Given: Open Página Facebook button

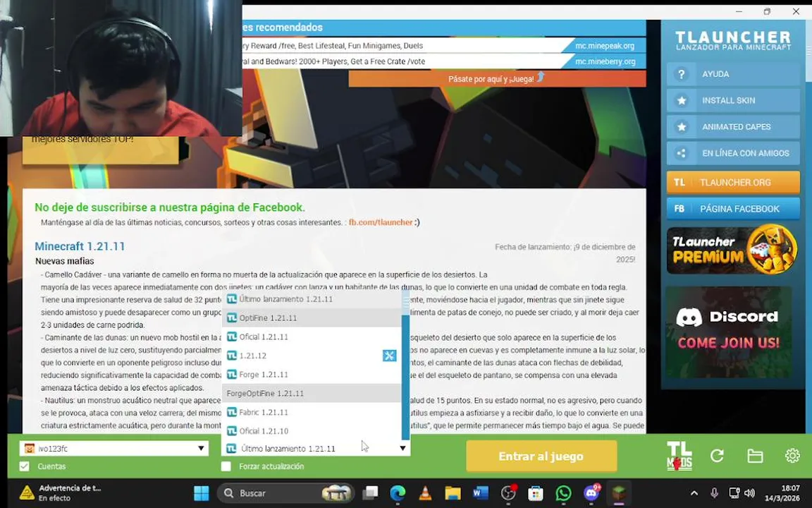Looking at the screenshot, I should 733,209.
